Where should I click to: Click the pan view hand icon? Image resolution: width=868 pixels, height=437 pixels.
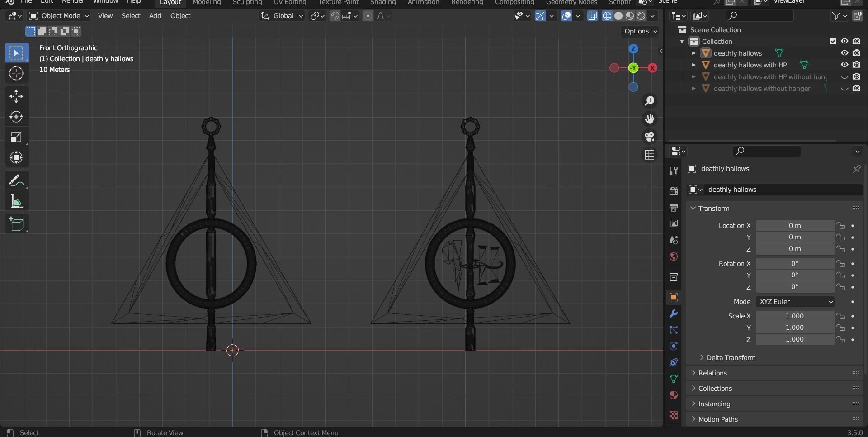650,119
